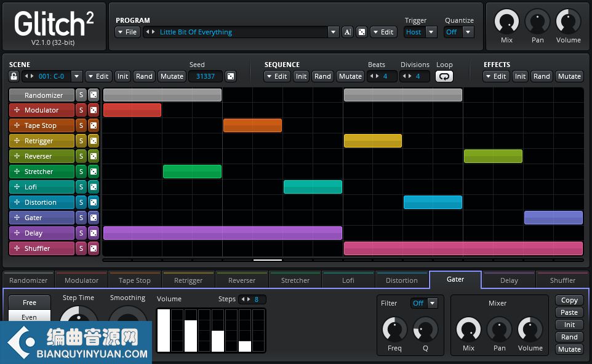Click the dice icon on the Tape Stop row
Screen dimensions: 592x364
coord(94,125)
